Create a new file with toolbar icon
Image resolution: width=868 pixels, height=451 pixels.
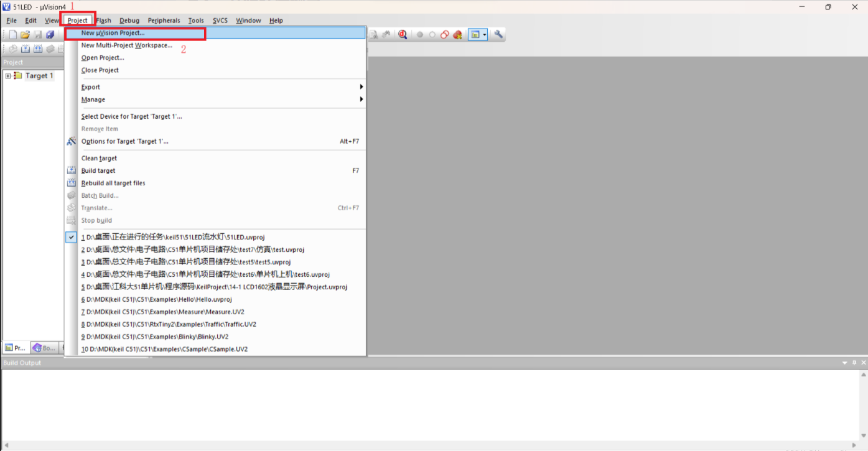click(12, 35)
